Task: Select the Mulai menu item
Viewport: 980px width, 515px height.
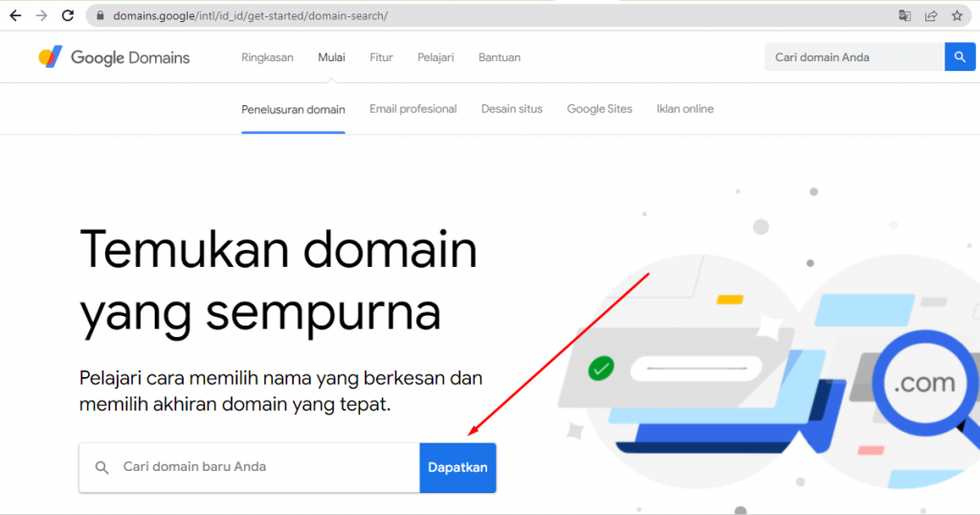Action: coord(331,57)
